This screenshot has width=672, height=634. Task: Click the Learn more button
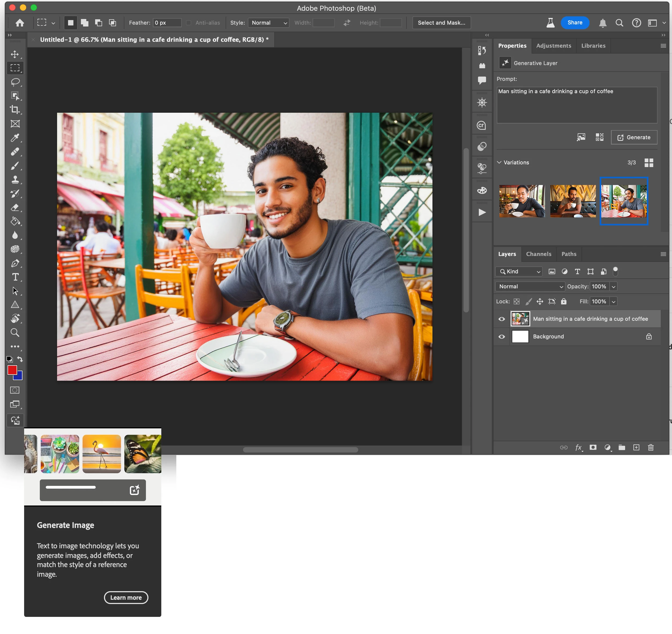[126, 598]
